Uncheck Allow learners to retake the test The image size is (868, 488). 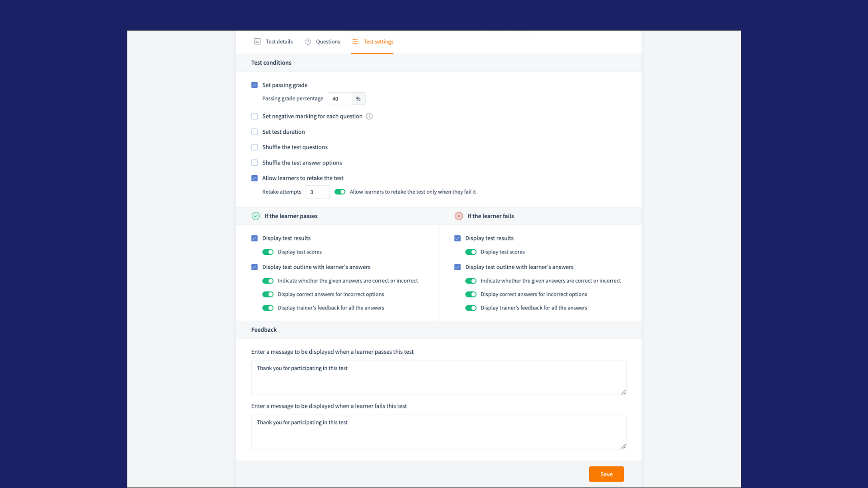(255, 178)
